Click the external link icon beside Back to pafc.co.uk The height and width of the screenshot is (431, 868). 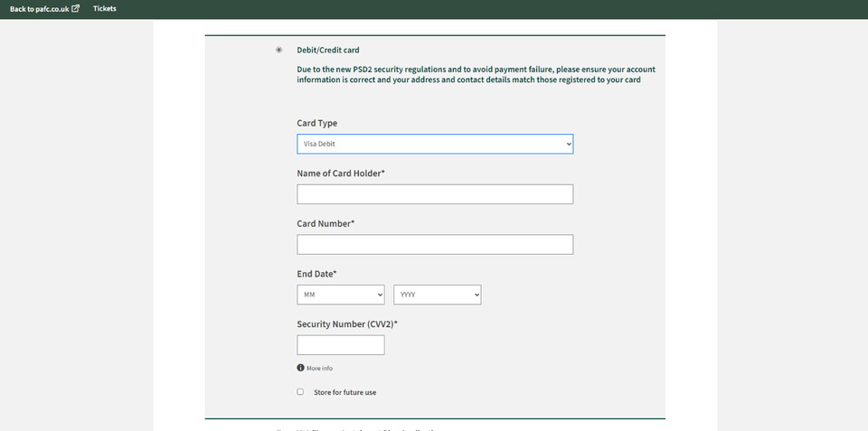tap(75, 9)
